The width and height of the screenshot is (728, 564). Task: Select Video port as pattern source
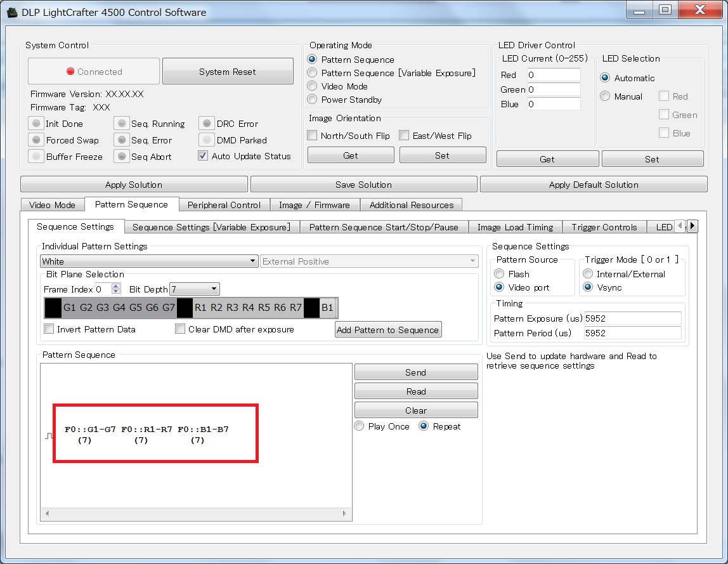coord(499,287)
